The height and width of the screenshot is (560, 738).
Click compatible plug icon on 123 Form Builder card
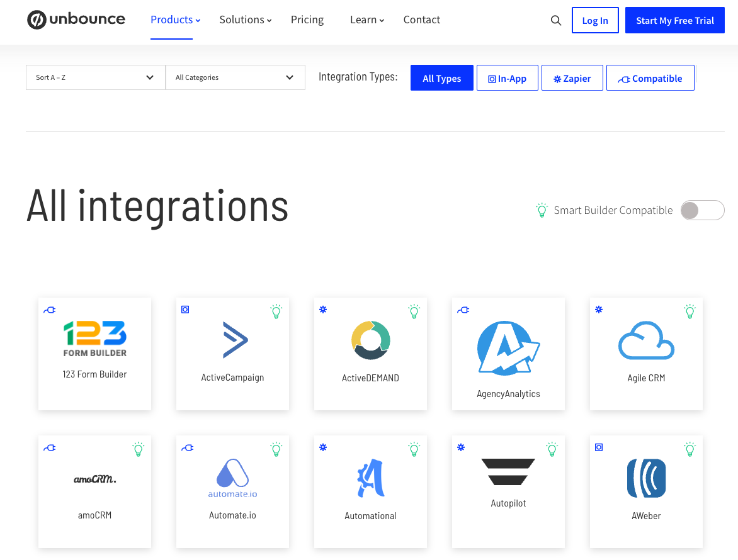tap(49, 310)
